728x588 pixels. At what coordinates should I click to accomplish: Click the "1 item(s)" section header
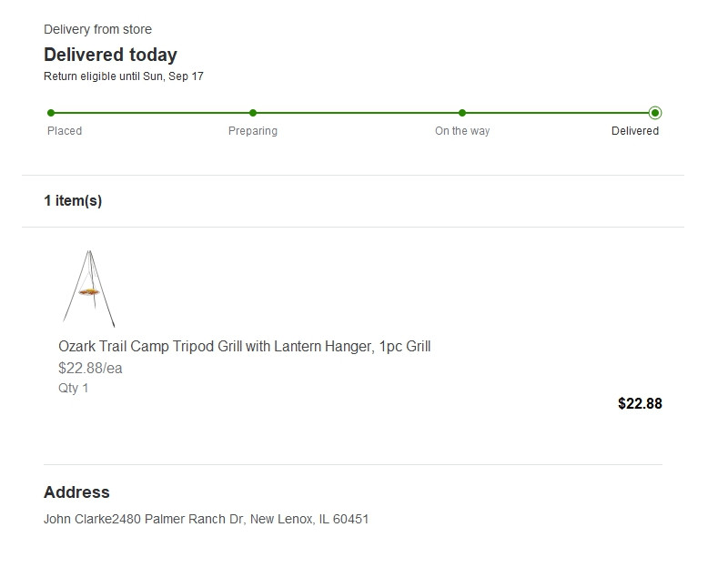tap(73, 201)
